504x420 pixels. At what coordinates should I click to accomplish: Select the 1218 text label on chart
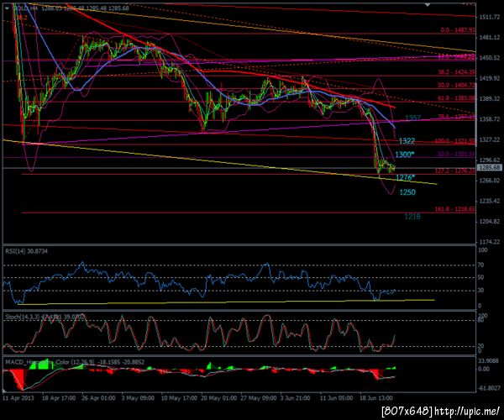[x=412, y=217]
